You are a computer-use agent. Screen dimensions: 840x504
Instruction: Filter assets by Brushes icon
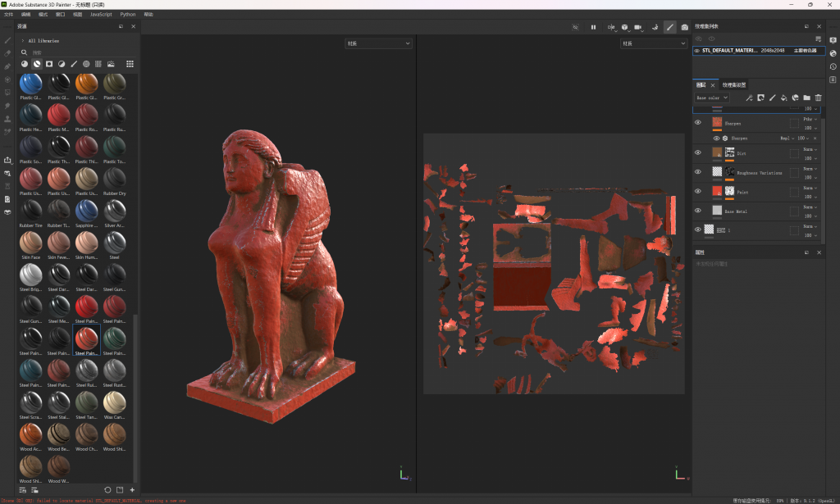pyautogui.click(x=74, y=64)
